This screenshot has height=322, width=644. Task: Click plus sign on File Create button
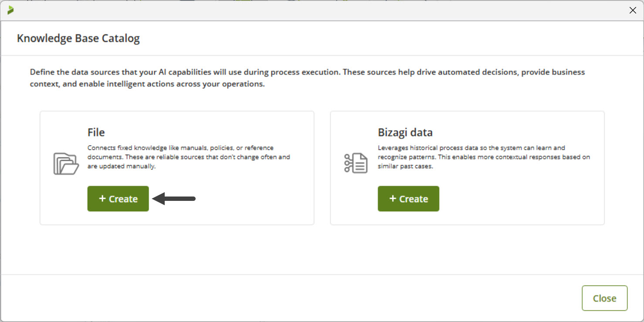(102, 199)
